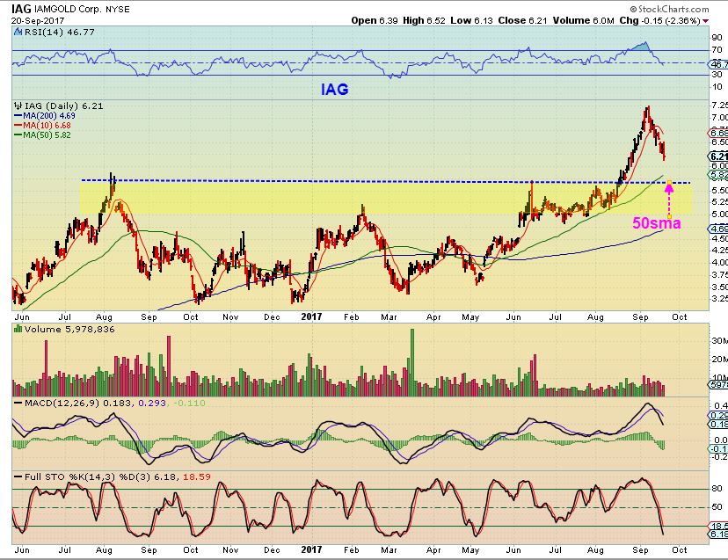Click 2017 on the bottom stochastic date axis
The image size is (728, 560).
point(311,549)
